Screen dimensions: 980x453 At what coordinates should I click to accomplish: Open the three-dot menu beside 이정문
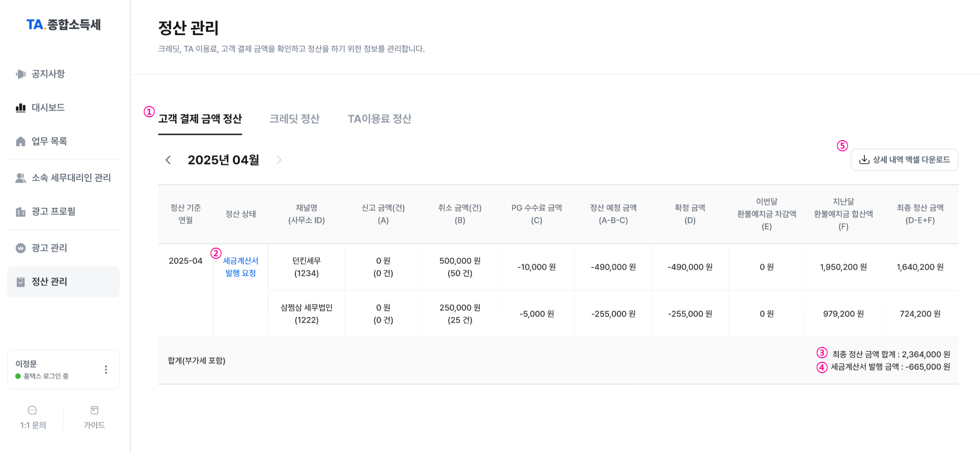[x=106, y=370]
